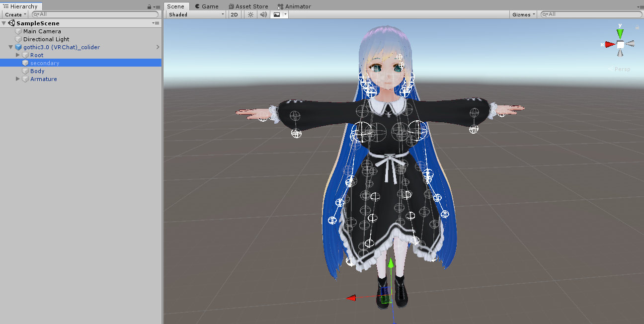Viewport: 644px width, 324px height.
Task: Open the Gizmos dropdown
Action: click(524, 14)
